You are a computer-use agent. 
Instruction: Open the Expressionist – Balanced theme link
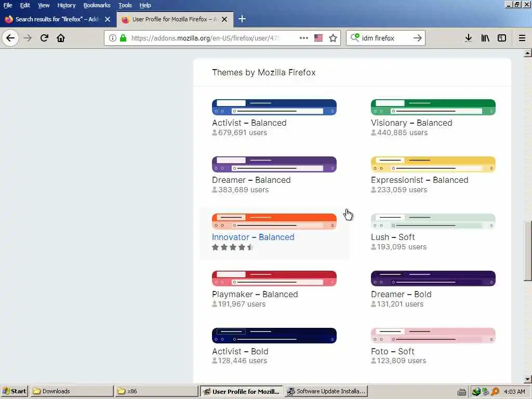pos(419,180)
